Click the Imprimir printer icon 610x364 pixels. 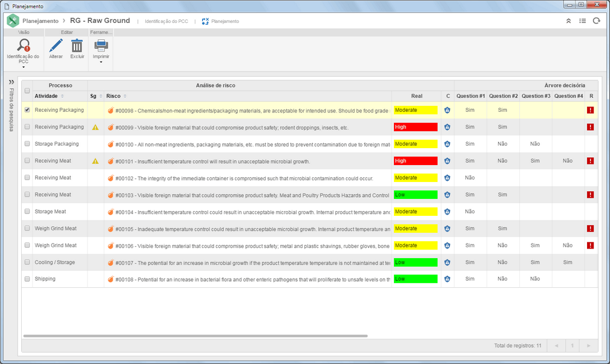(x=101, y=45)
